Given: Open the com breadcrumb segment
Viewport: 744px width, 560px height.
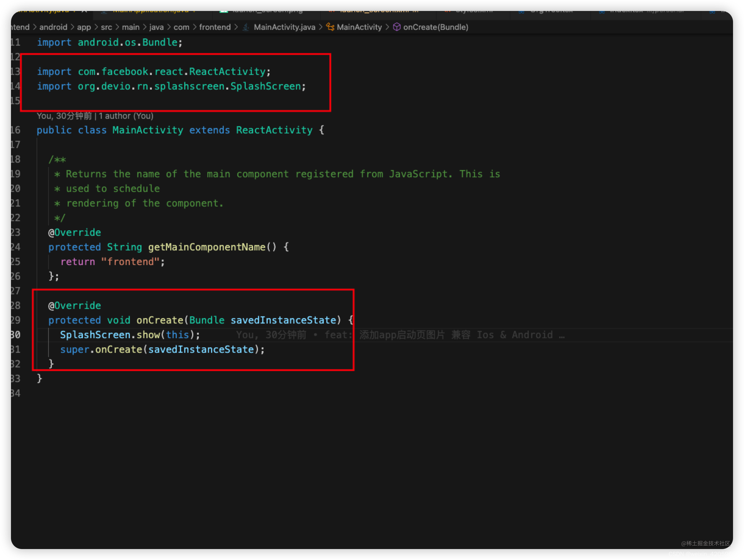Looking at the screenshot, I should 181,27.
